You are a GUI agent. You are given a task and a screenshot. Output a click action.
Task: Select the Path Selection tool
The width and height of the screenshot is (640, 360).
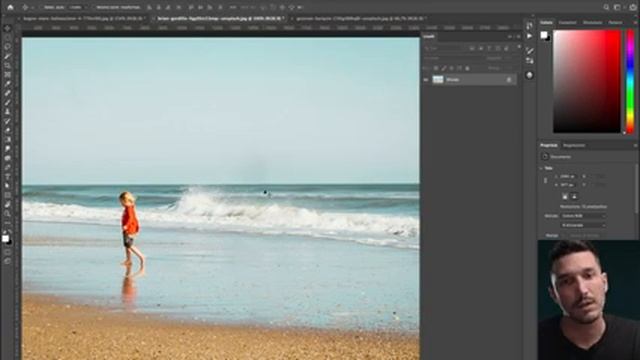7,186
